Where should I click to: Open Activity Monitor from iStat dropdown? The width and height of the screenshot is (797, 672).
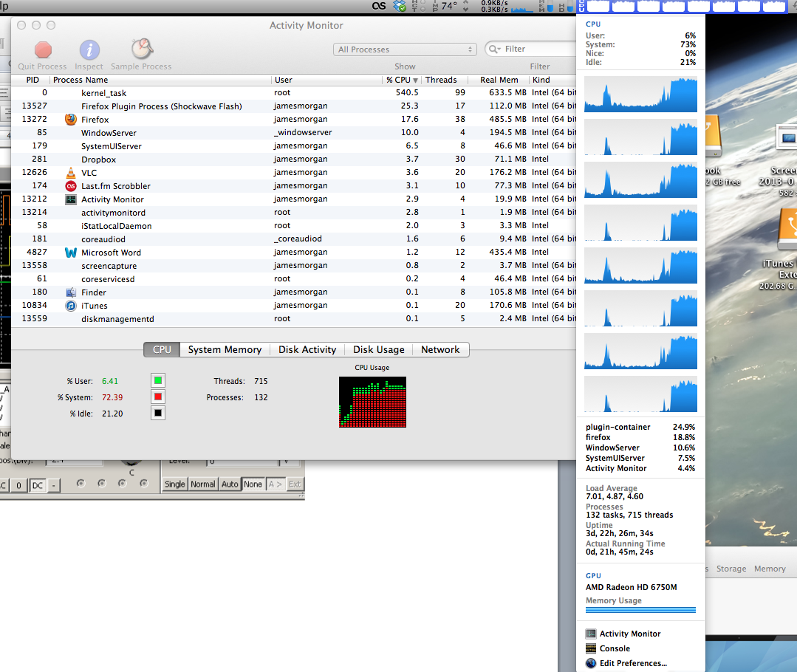point(630,634)
